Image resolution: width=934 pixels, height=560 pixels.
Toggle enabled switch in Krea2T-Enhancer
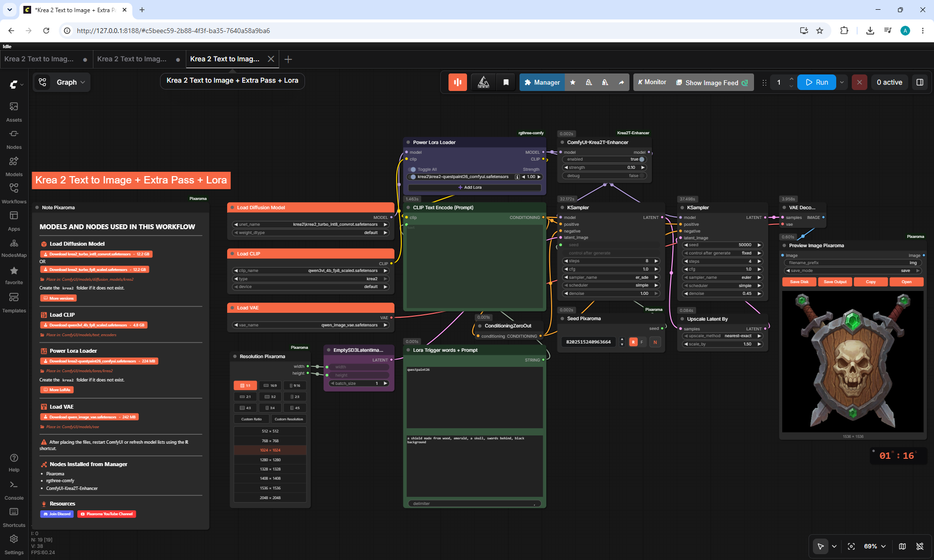pyautogui.click(x=642, y=159)
